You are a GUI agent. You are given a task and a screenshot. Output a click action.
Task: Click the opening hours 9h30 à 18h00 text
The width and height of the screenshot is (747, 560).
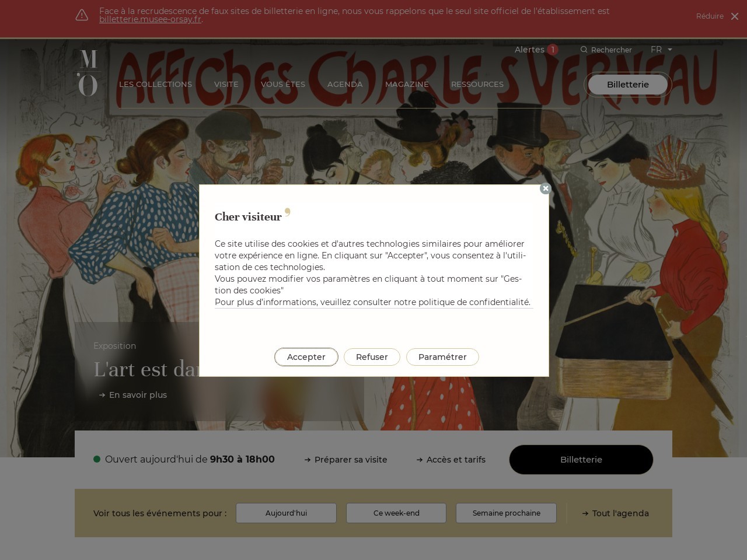242,459
